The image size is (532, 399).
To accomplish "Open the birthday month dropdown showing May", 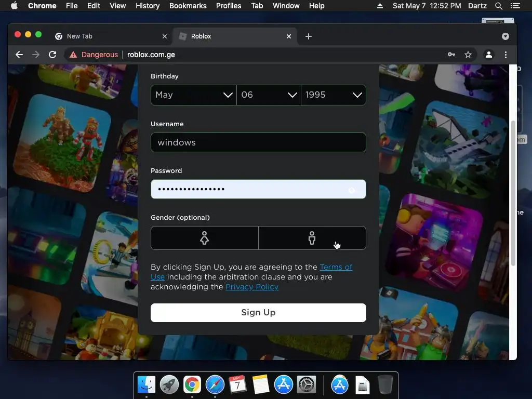I will pos(194,95).
